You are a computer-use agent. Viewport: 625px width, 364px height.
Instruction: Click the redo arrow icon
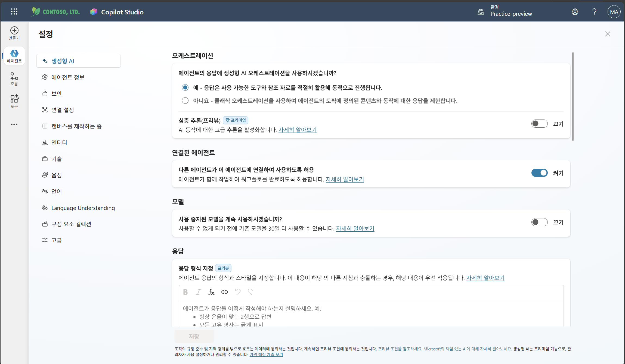[x=250, y=292]
